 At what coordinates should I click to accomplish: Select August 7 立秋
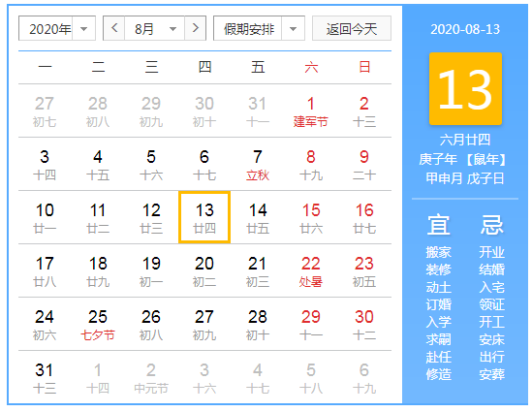coord(258,164)
